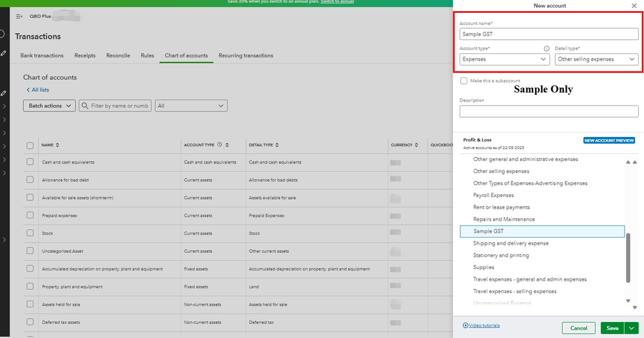Image resolution: width=644 pixels, height=338 pixels.
Task: Click the Save button
Action: click(612, 328)
